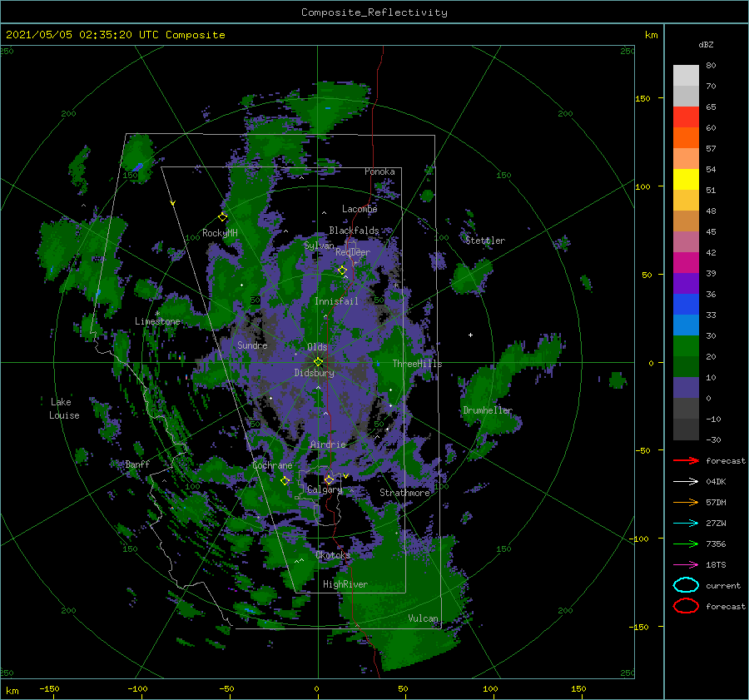Click the yellow diamond marker above RockyMH
The height and width of the screenshot is (700, 749).
[x=222, y=217]
